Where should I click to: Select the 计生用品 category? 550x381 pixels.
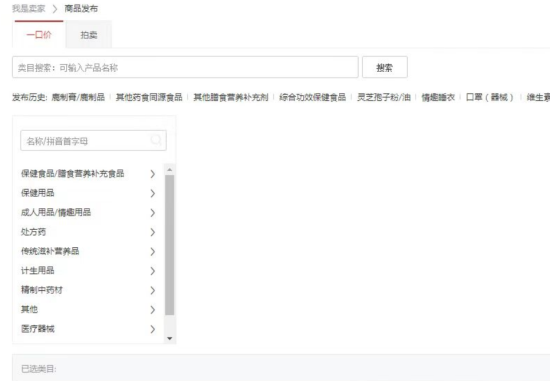38,270
